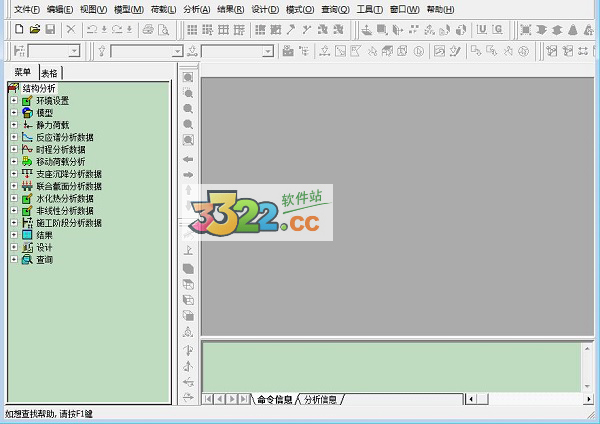
Task: Click the 移动荷载分析 vehicle icon
Action: tap(27, 161)
